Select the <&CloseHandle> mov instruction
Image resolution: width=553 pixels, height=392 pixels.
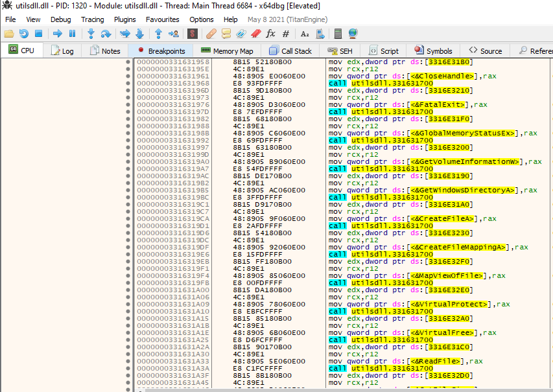click(412, 76)
